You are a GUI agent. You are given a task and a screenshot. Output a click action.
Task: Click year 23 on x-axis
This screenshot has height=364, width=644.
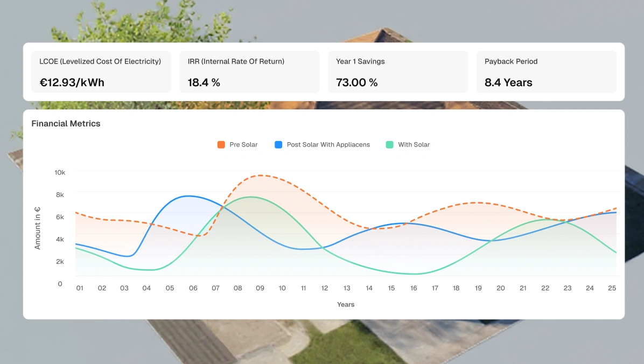coord(567,288)
